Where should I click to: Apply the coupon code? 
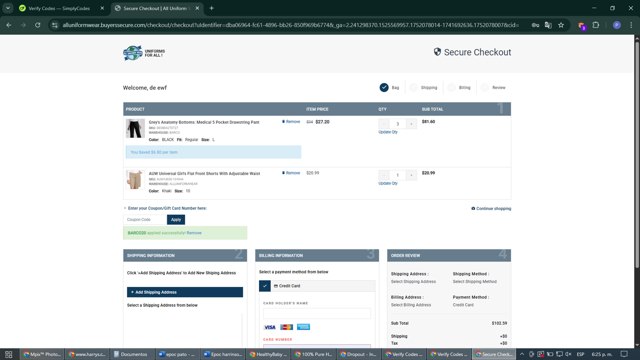[176, 220]
